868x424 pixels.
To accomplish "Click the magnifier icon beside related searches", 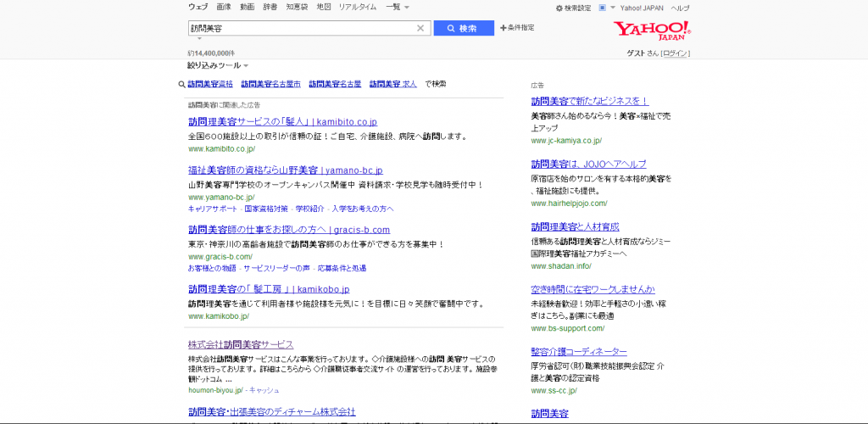I will pos(181,85).
